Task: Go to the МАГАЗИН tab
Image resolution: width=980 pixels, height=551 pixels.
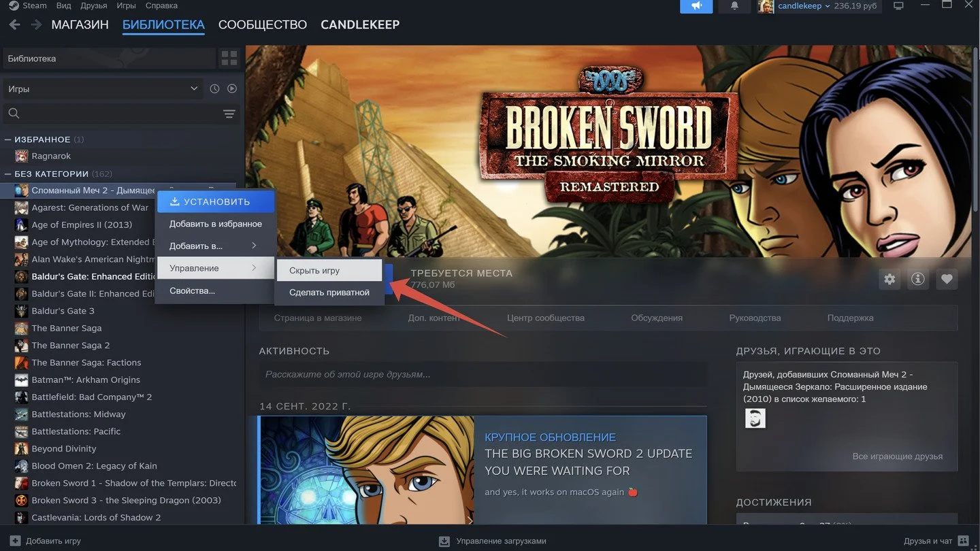Action: point(80,25)
